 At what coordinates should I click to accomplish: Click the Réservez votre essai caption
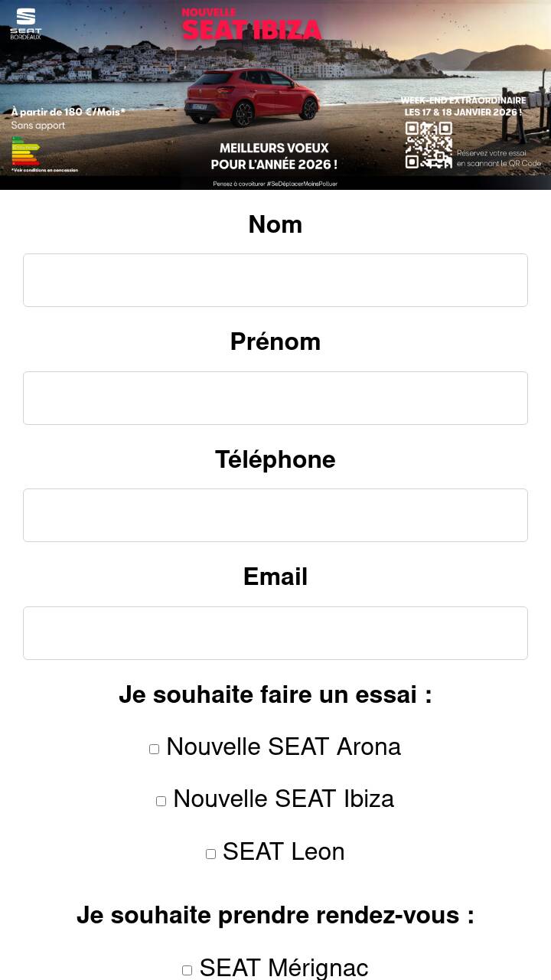coord(498,158)
